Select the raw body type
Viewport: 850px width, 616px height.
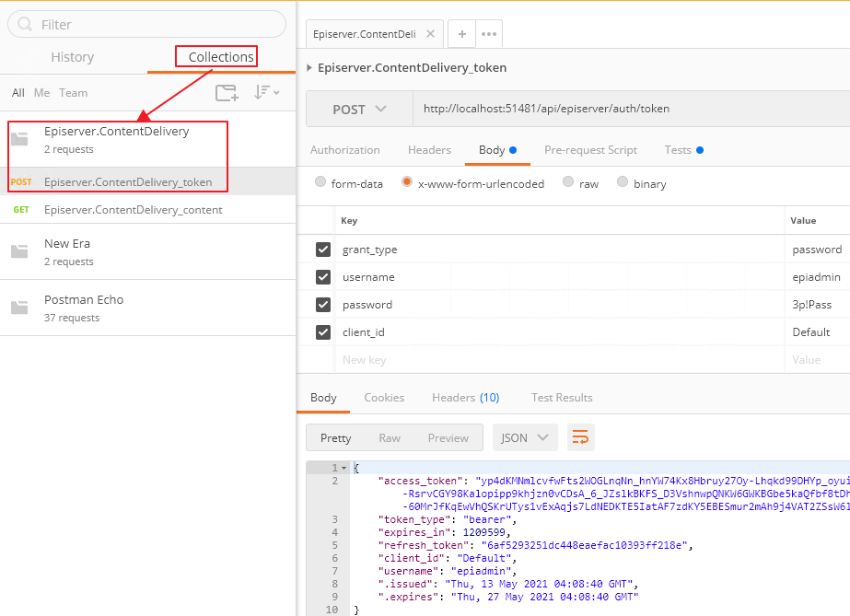coord(567,181)
